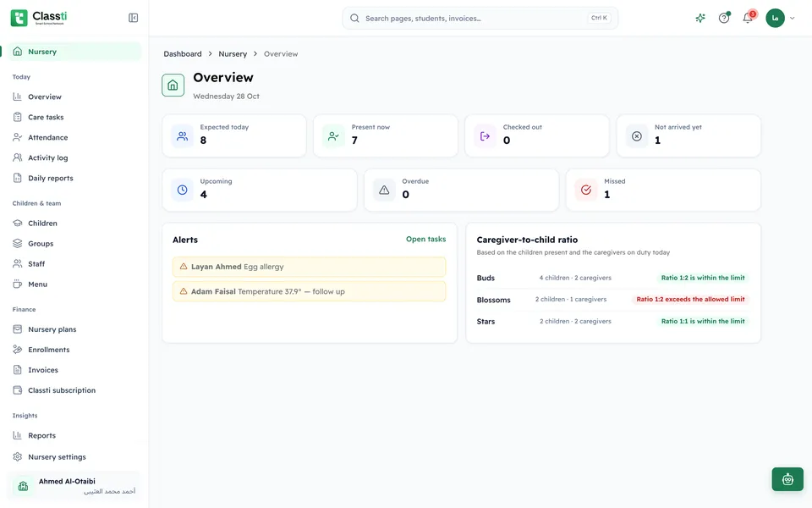Open the Menu page in sidebar
The width and height of the screenshot is (812, 508).
coord(74,284)
